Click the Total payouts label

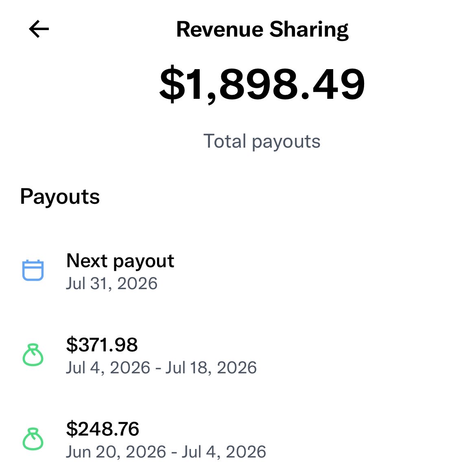tap(262, 142)
